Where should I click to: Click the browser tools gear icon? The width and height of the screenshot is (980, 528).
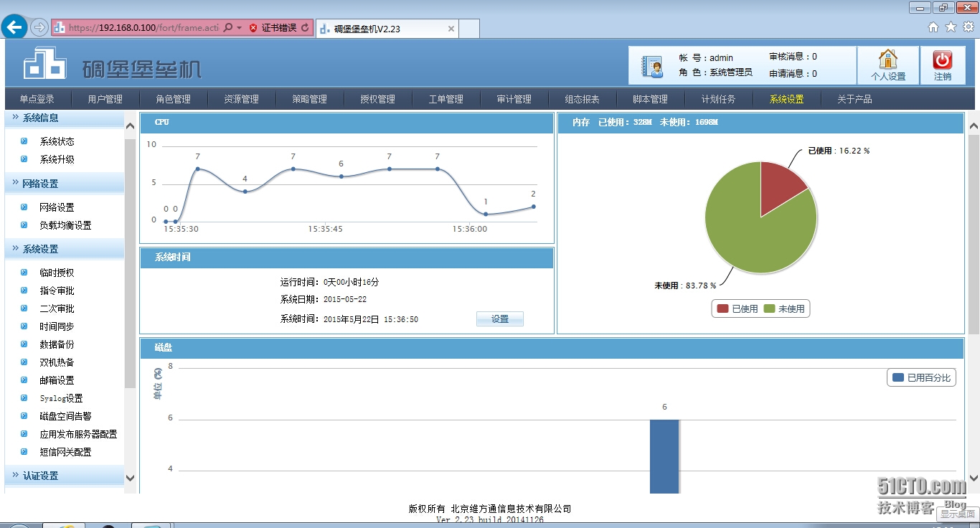(969, 27)
